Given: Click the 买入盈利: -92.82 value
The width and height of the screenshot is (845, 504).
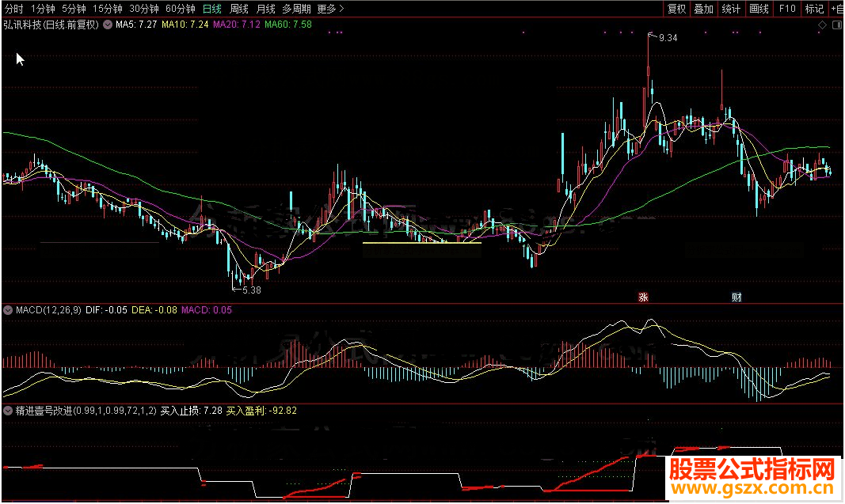Looking at the screenshot, I should [x=261, y=411].
